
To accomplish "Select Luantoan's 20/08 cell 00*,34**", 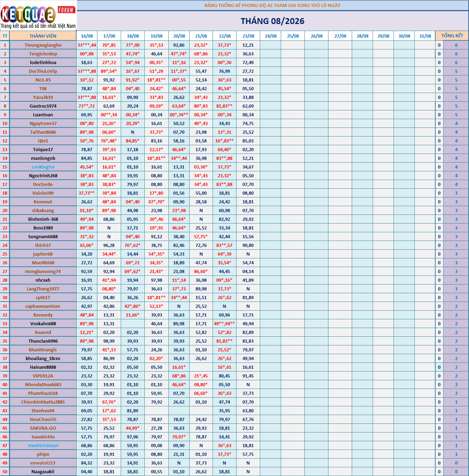I will pyautogui.click(x=179, y=115).
